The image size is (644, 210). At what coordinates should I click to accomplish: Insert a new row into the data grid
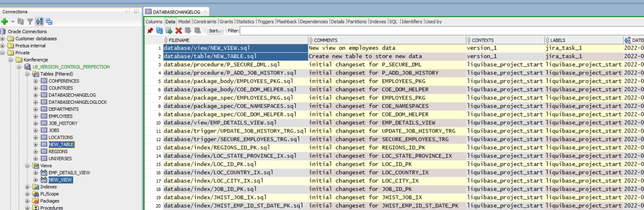tap(169, 31)
